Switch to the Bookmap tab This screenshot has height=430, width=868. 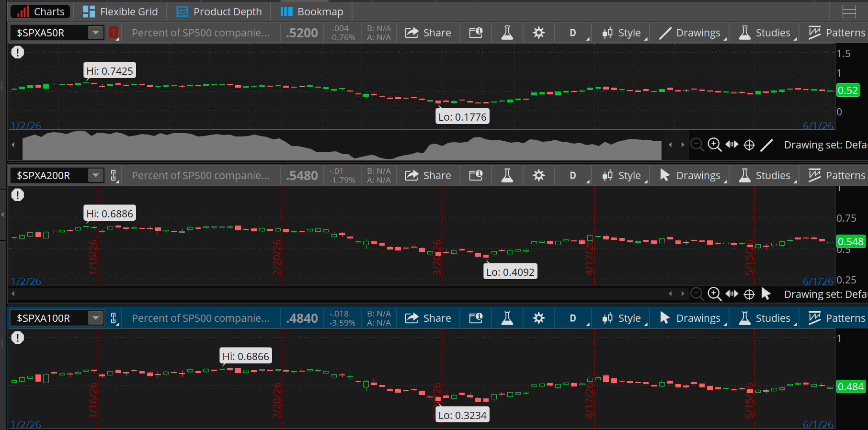(312, 11)
